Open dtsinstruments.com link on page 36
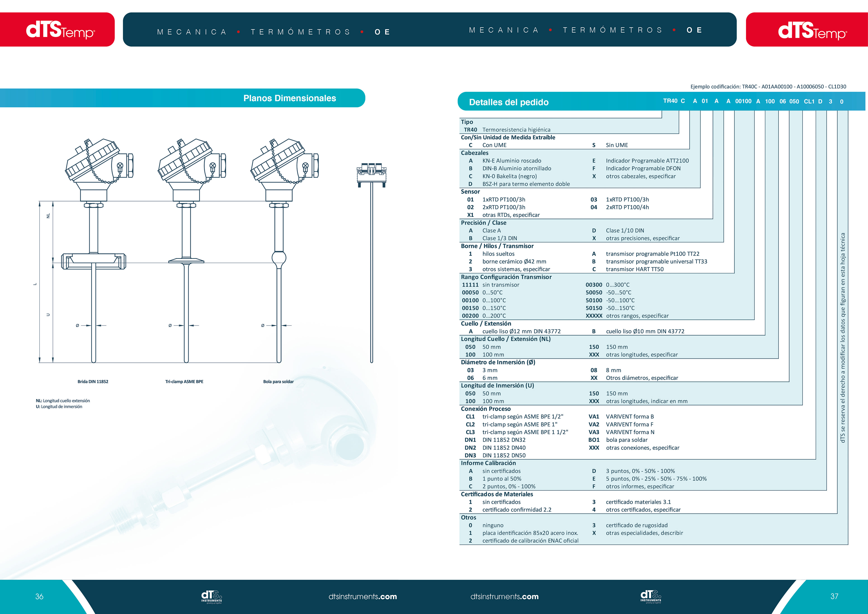 [363, 597]
